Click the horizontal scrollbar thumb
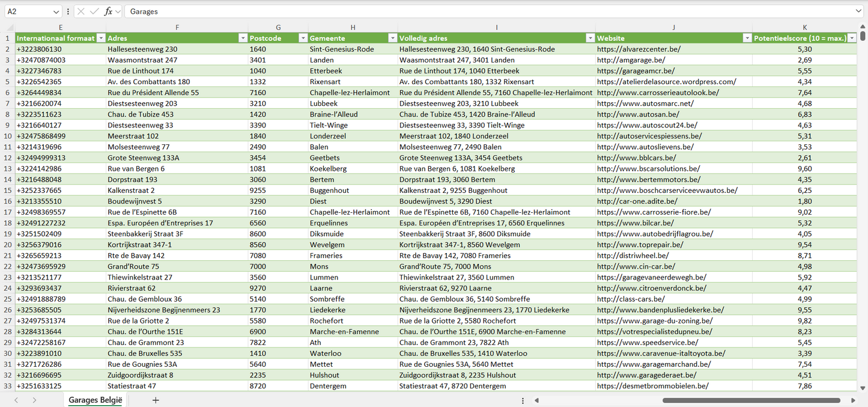868x407 pixels. 751,400
